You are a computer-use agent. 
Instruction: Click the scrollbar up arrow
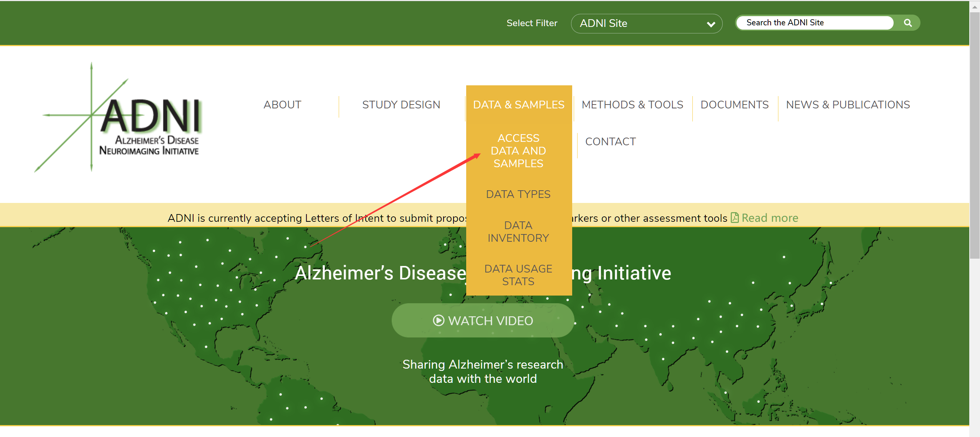coord(974,7)
